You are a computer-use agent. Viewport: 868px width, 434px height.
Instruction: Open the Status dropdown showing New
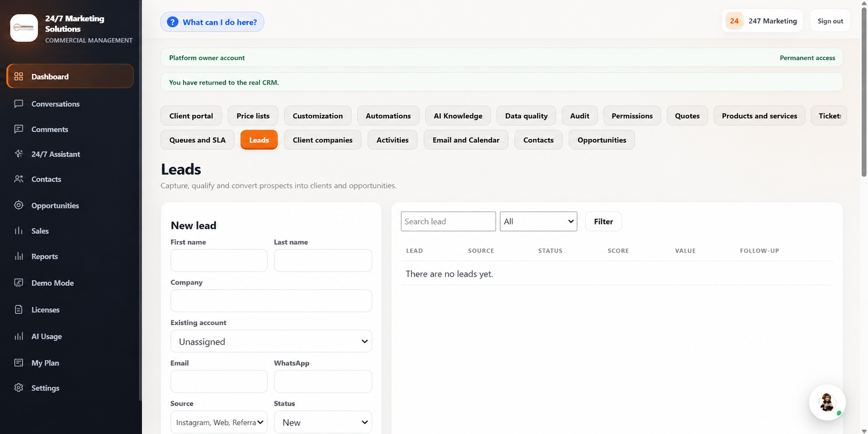pyautogui.click(x=323, y=422)
